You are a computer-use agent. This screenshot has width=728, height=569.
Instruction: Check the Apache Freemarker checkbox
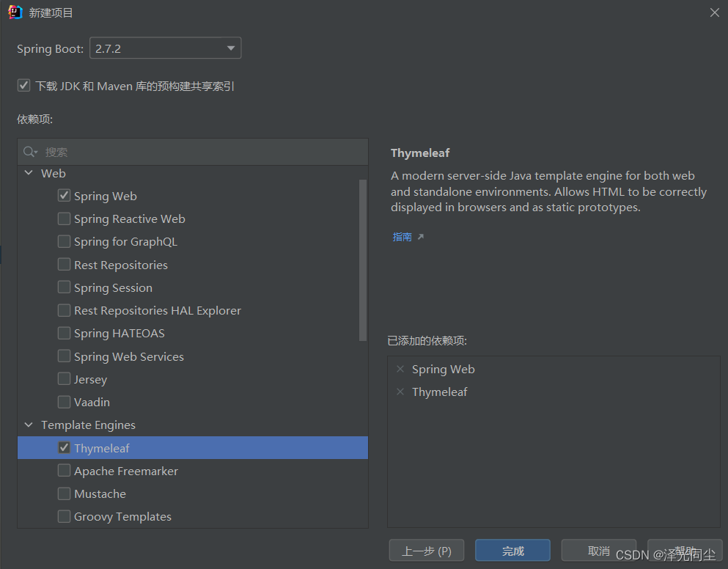pyautogui.click(x=64, y=471)
